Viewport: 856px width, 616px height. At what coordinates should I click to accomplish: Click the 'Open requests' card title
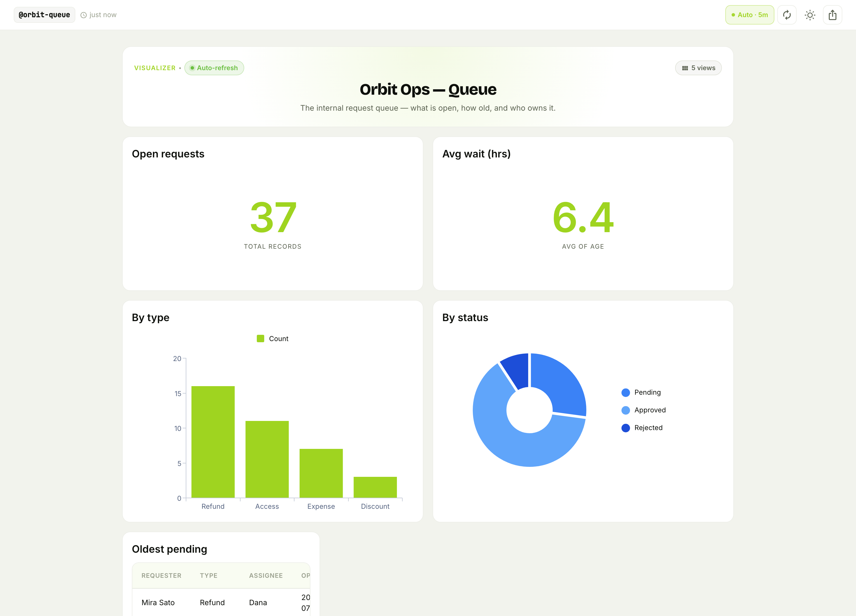point(168,154)
